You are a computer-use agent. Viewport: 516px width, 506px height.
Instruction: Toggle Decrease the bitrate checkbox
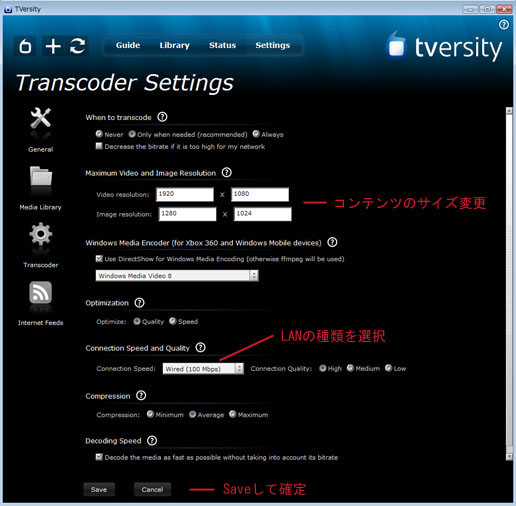[x=99, y=146]
